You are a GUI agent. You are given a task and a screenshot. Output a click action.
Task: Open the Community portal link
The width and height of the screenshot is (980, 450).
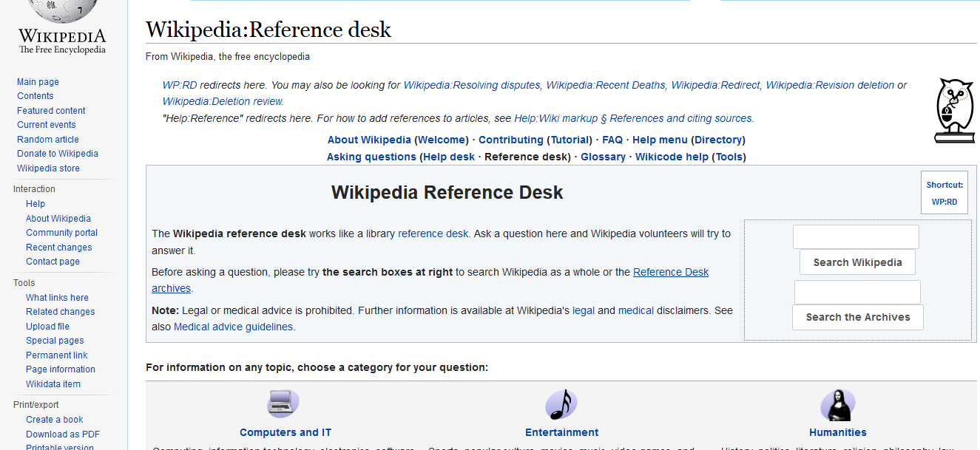(x=61, y=233)
